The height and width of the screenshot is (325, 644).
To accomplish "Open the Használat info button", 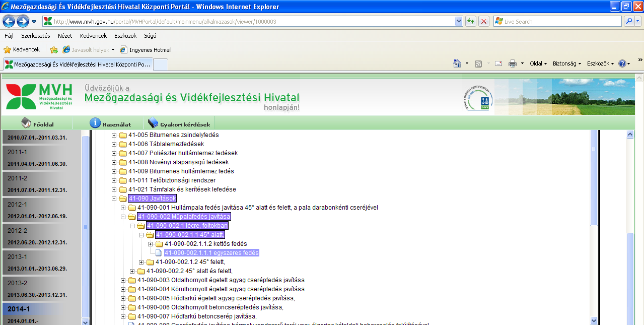I will [x=110, y=123].
